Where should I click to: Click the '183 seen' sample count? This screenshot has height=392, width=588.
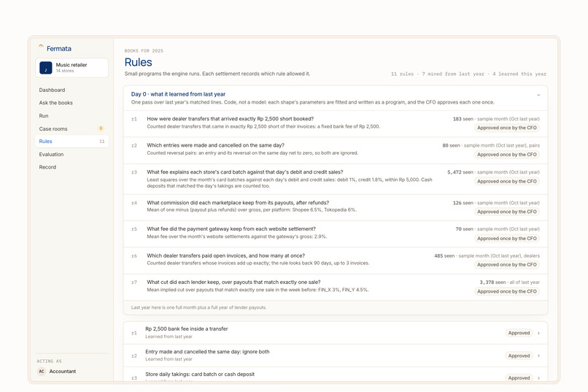click(x=463, y=119)
